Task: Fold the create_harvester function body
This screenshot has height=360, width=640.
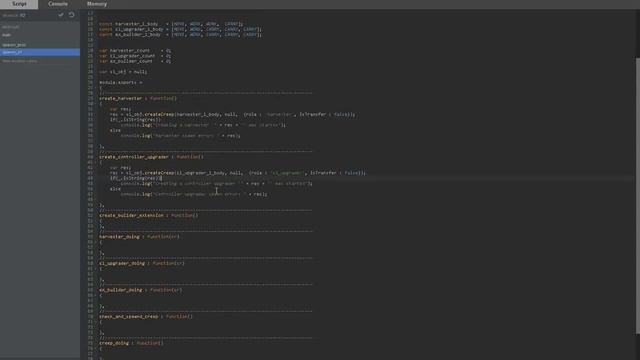Action: point(96,104)
